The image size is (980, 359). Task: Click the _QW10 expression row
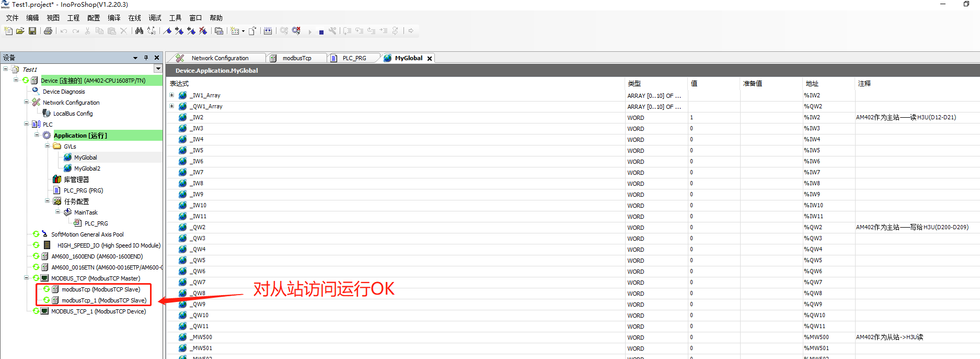click(397, 315)
